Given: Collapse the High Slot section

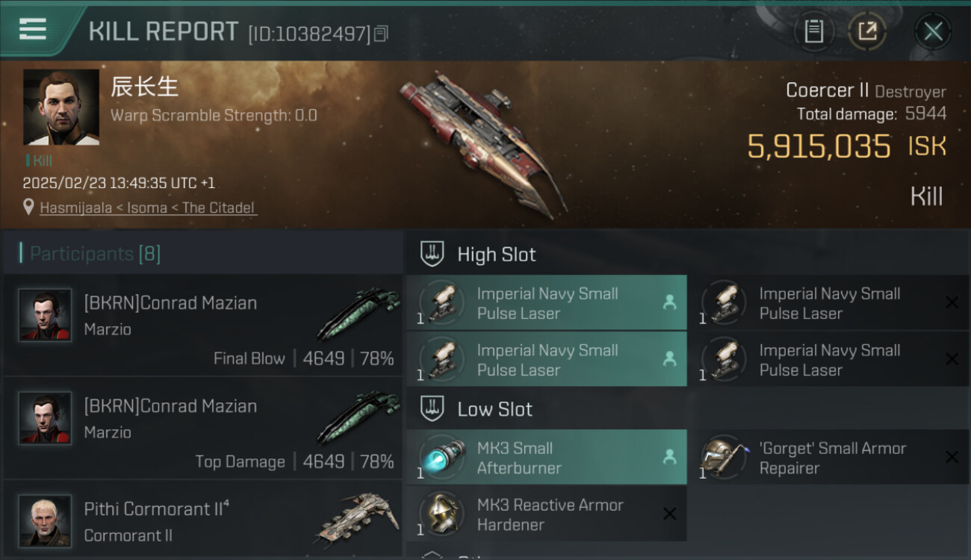Looking at the screenshot, I should point(432,254).
